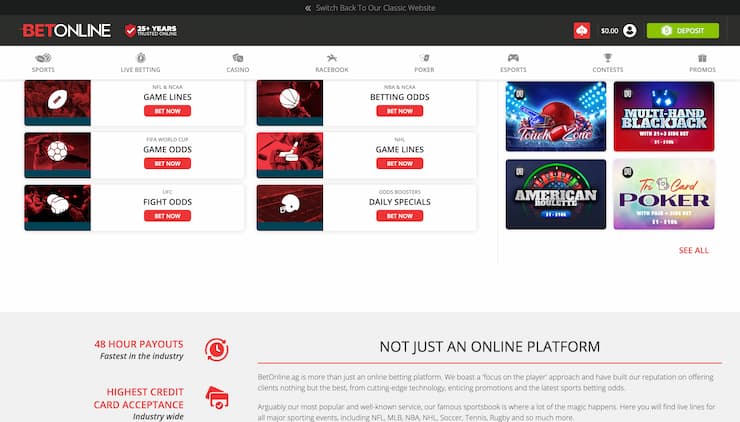Select the hockey stick image tile

tap(290, 155)
